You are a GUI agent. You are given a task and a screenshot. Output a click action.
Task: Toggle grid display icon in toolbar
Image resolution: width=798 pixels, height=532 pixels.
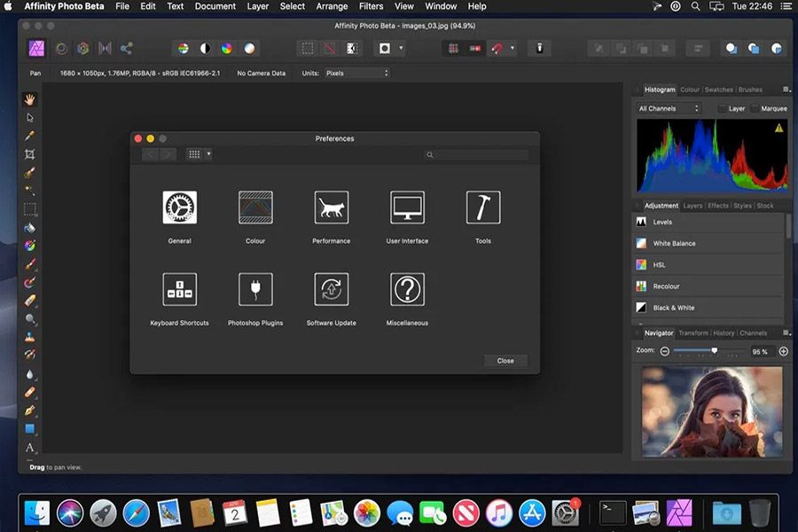[x=453, y=49]
